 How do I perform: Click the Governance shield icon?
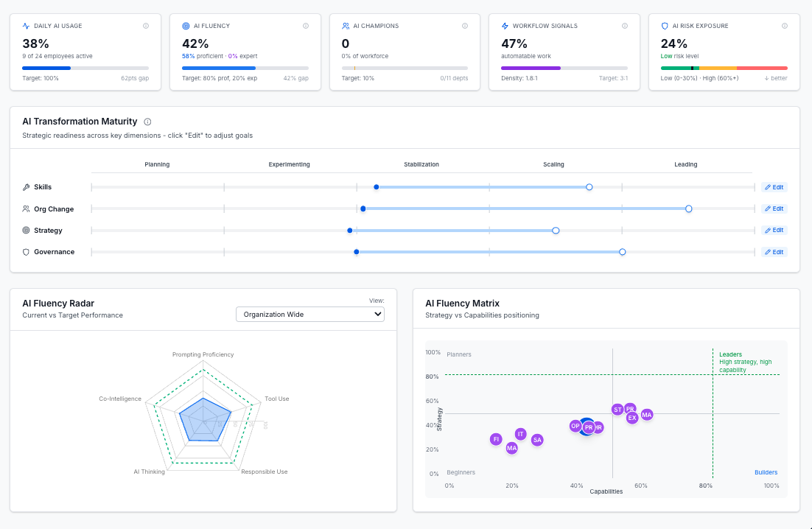tap(26, 252)
